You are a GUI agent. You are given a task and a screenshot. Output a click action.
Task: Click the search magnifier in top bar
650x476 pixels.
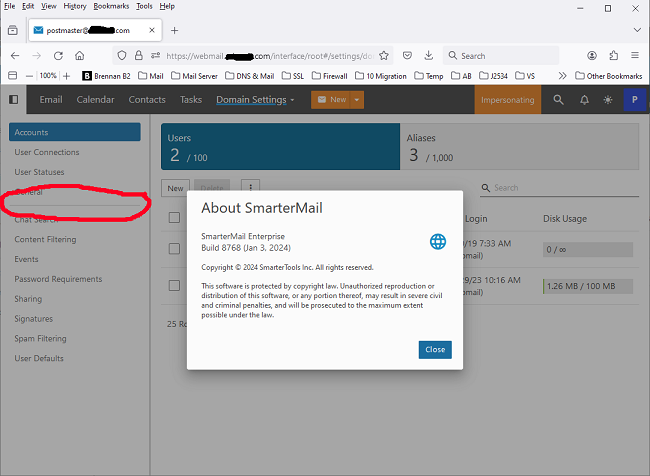[x=558, y=100]
